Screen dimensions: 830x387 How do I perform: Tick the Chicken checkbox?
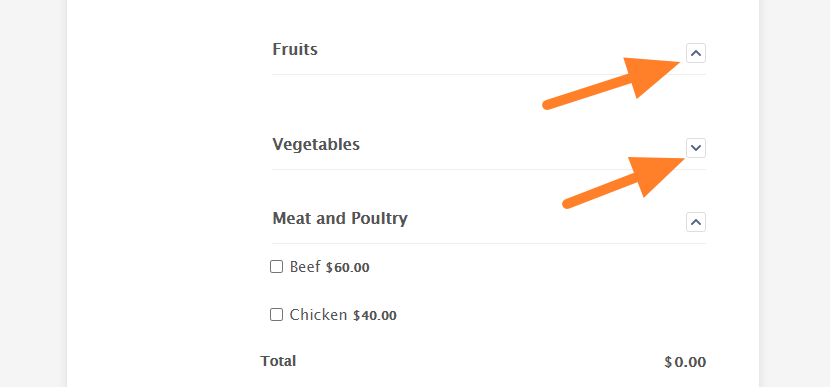pos(276,315)
